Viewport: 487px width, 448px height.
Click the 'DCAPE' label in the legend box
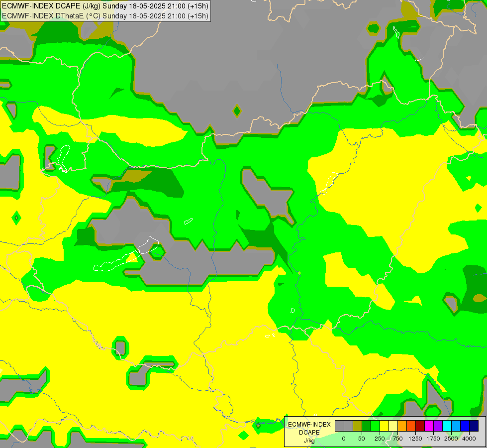pos(309,433)
